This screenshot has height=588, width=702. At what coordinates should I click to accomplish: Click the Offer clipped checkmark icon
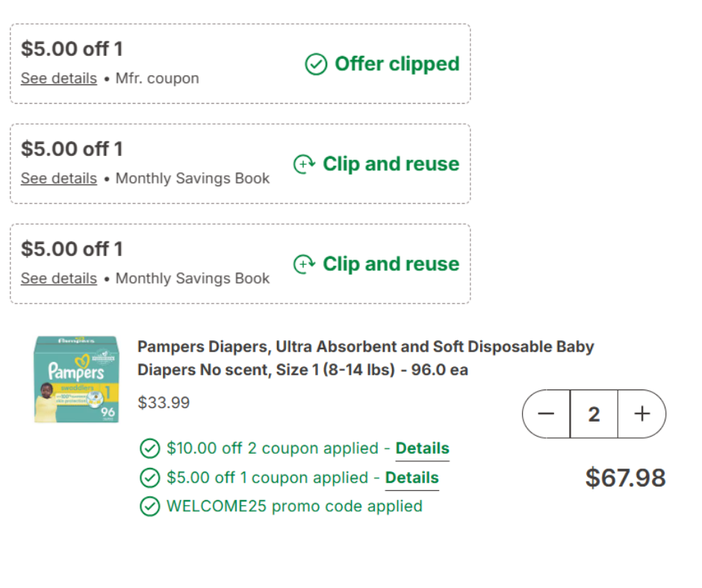point(316,65)
